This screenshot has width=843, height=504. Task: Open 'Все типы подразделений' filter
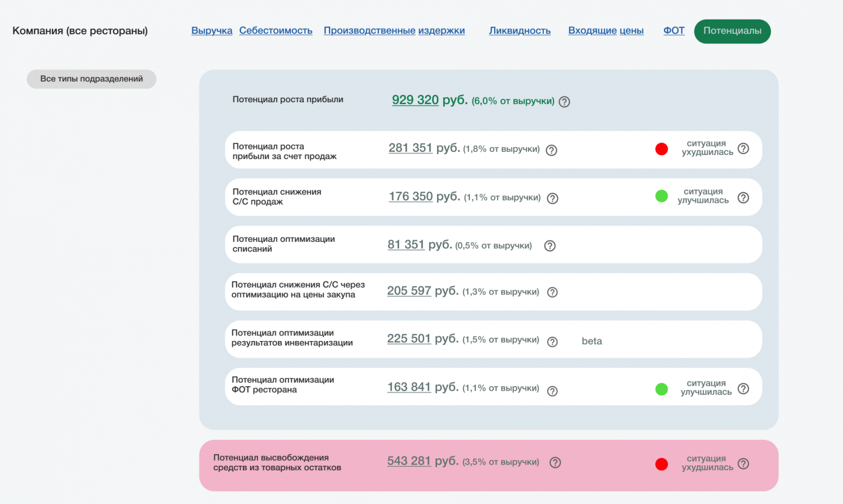click(91, 79)
